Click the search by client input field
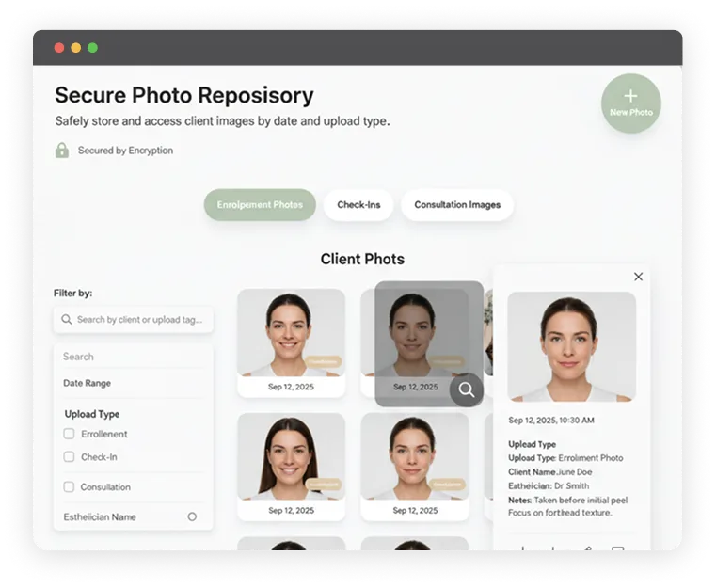The height and width of the screenshot is (588, 716). tap(139, 320)
